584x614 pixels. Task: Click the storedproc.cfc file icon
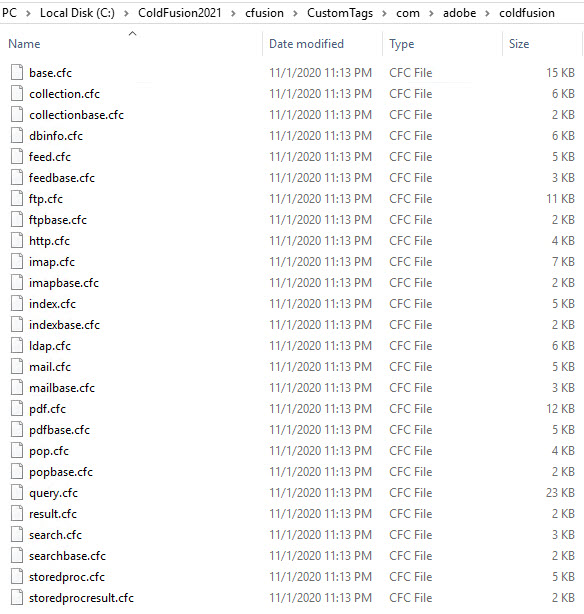pyautogui.click(x=17, y=576)
